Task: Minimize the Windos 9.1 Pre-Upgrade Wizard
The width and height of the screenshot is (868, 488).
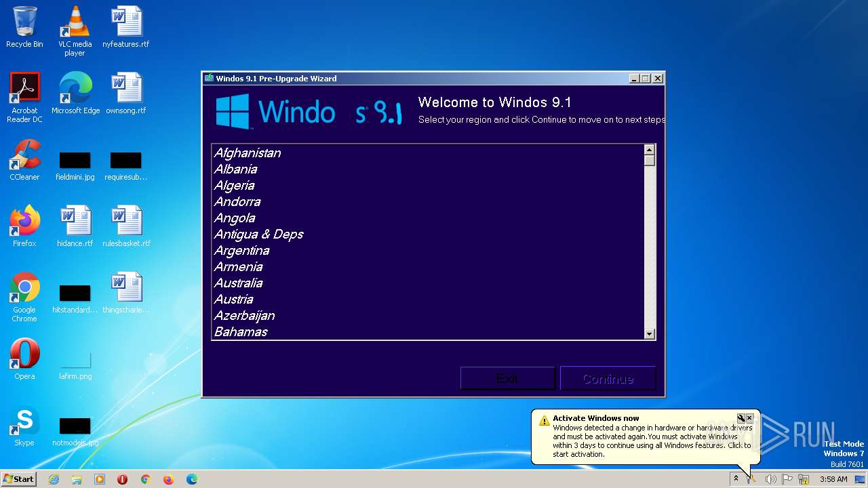Action: tap(634, 79)
